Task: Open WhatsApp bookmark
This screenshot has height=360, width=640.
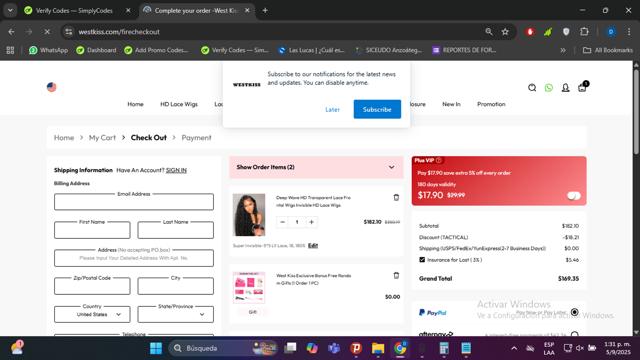Action: click(x=48, y=50)
